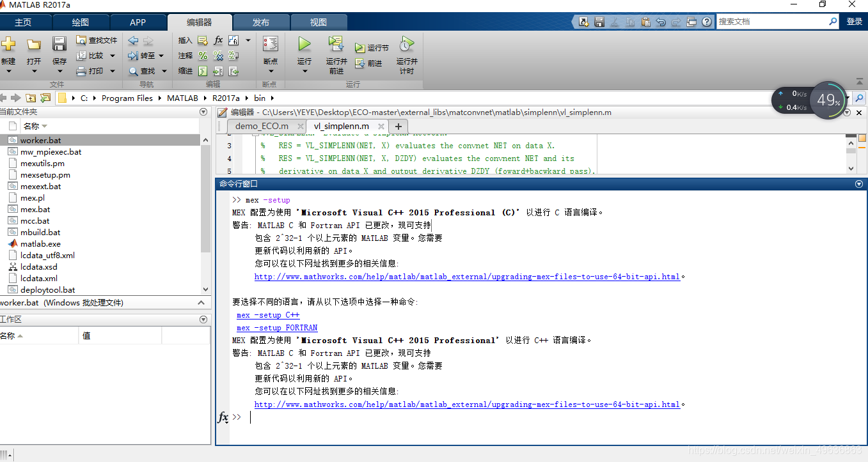Open Command Window actions menu button
Screen dimensions: 868x462
(x=859, y=184)
